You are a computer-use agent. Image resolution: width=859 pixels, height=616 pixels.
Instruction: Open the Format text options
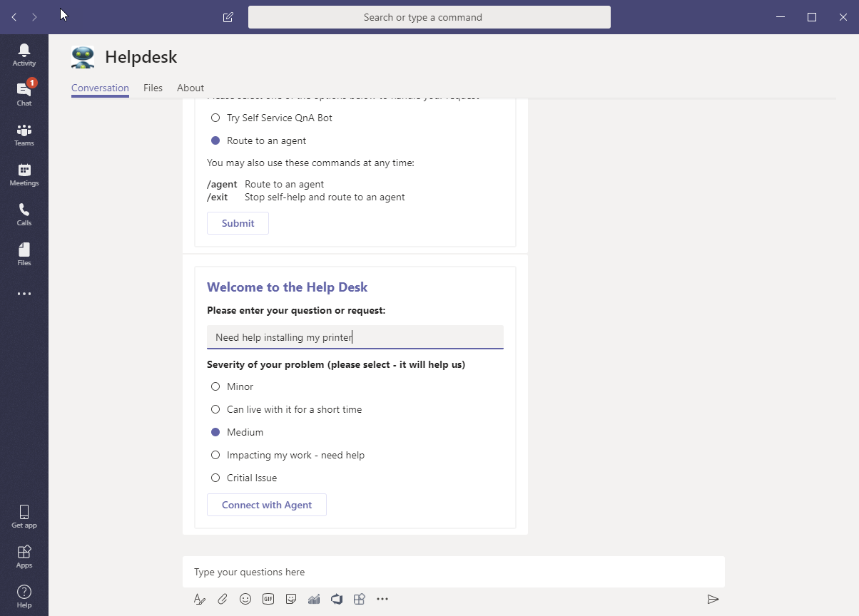click(200, 599)
